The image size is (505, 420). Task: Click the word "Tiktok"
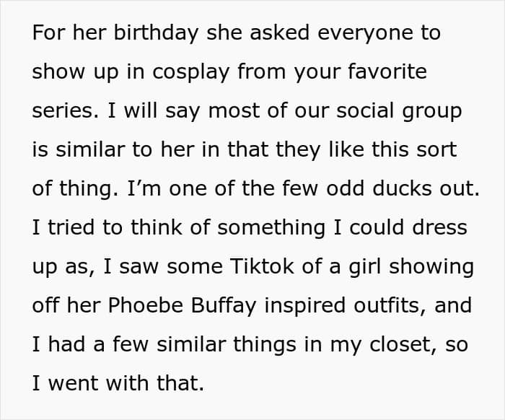point(262,266)
